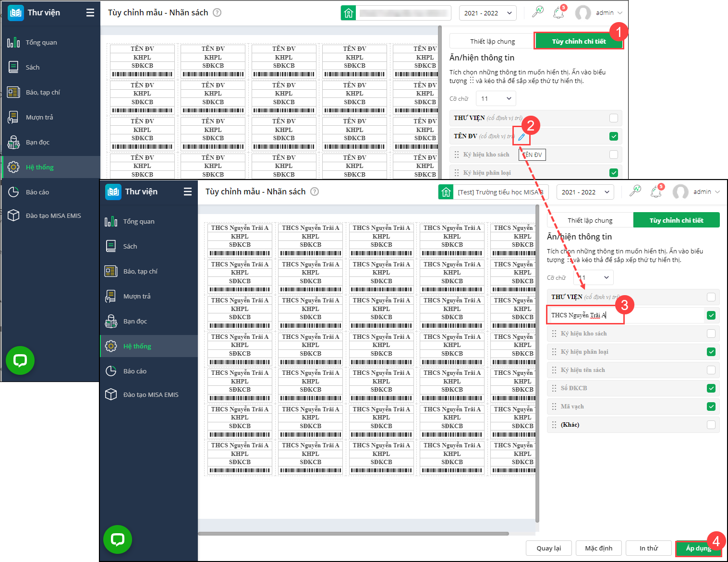Enable the (Khác) checkbox
The image size is (728, 562).
(711, 425)
